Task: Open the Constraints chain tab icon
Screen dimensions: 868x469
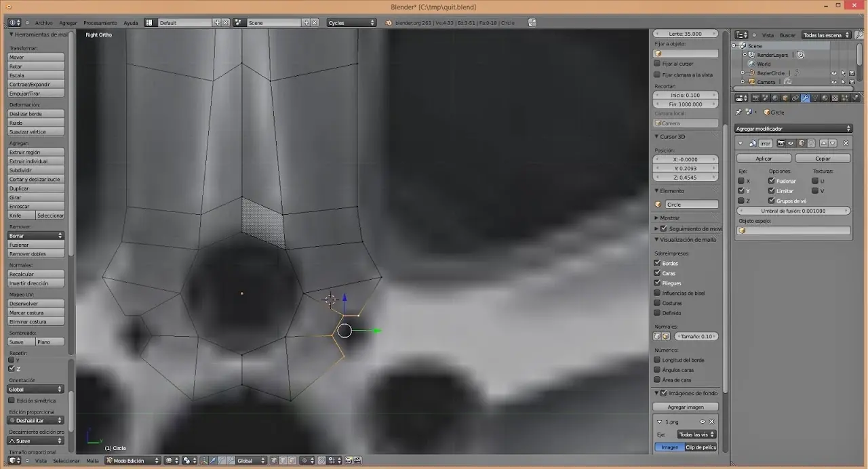Action: point(795,98)
